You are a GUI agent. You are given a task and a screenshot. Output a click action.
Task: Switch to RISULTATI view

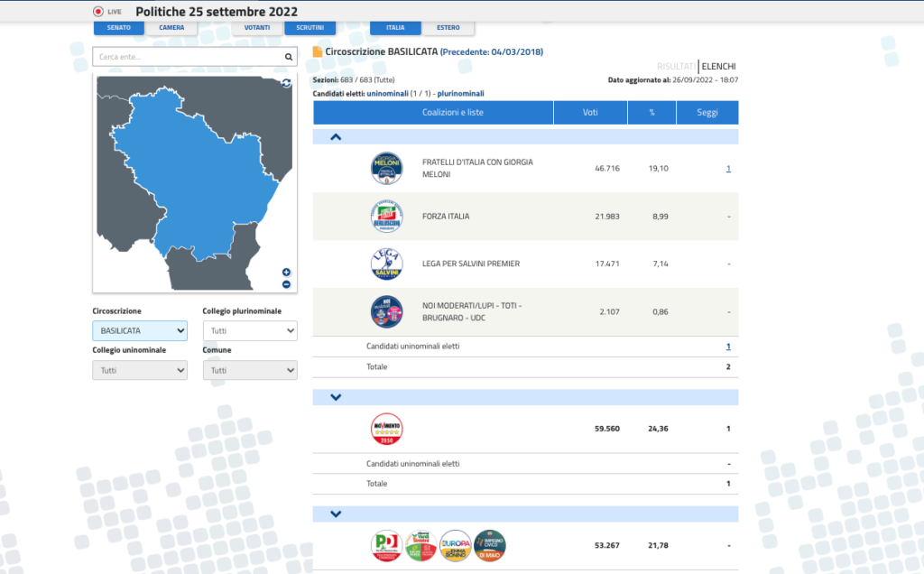[677, 66]
